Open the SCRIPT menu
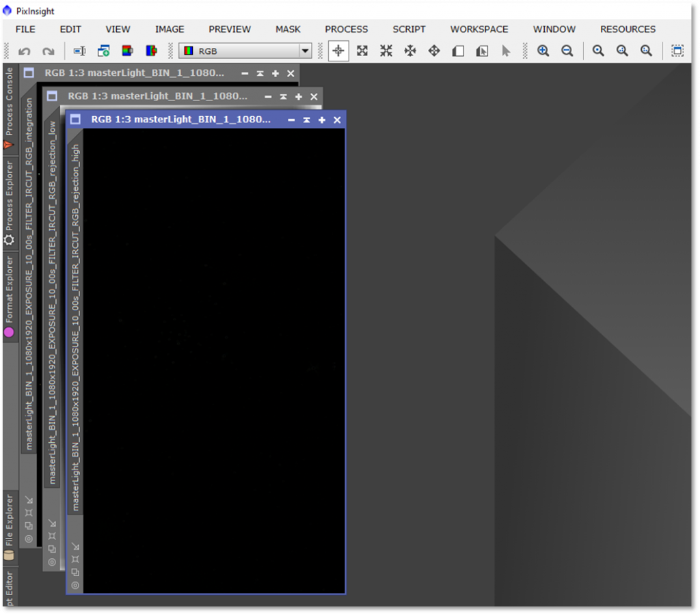Screen dimensions: 700x615 tap(409, 29)
